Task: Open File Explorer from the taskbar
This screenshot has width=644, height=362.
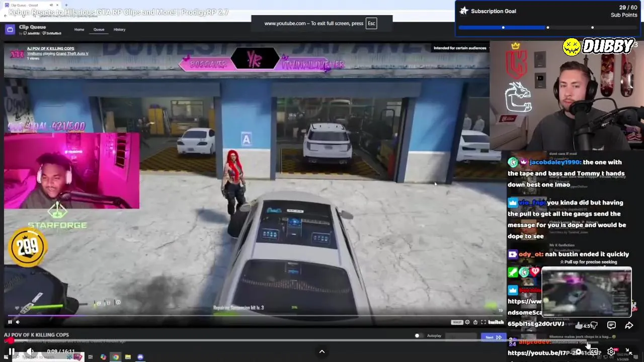Action: pyautogui.click(x=128, y=357)
